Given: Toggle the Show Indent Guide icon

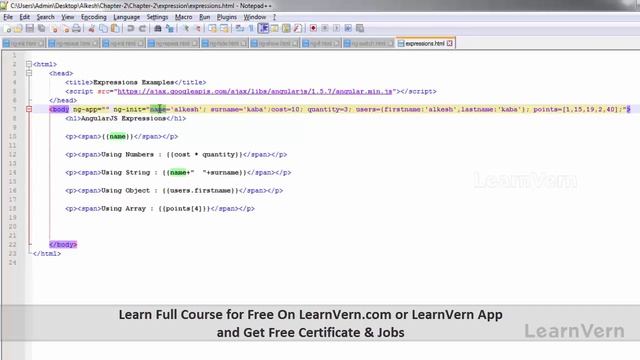Looking at the screenshot, I should point(263,28).
